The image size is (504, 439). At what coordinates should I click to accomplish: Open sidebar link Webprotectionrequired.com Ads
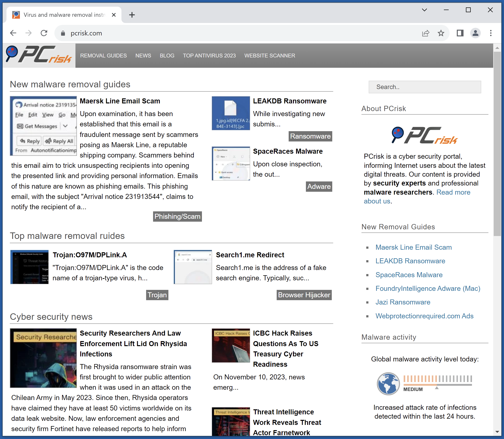point(424,316)
